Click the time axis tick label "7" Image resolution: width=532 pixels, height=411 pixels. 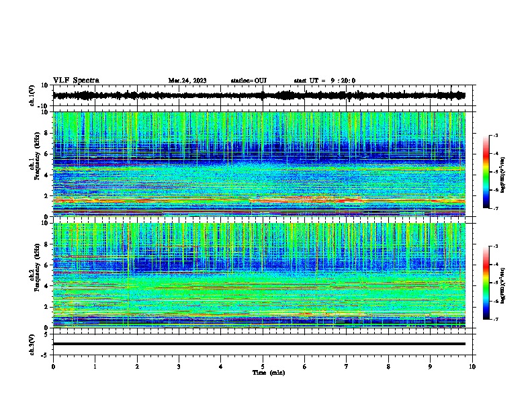pyautogui.click(x=347, y=367)
